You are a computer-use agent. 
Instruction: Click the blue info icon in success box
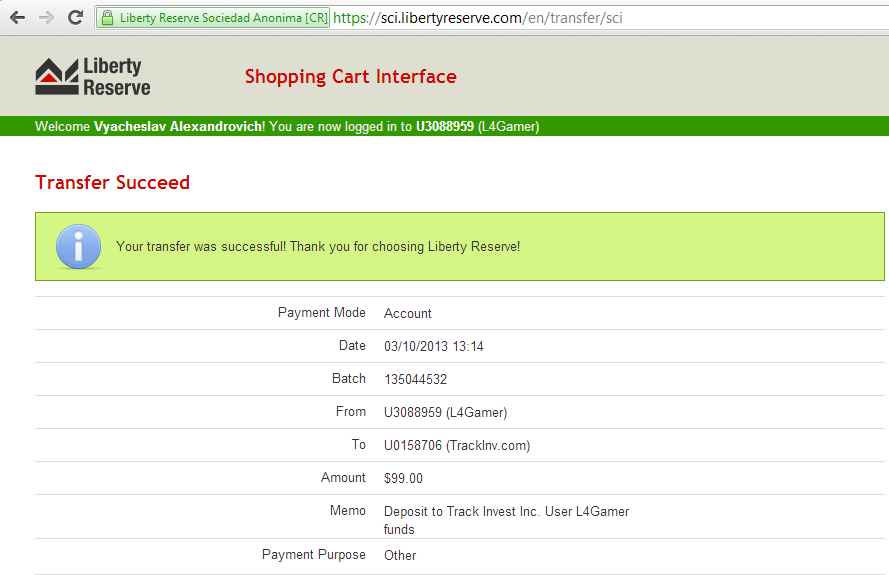78,247
